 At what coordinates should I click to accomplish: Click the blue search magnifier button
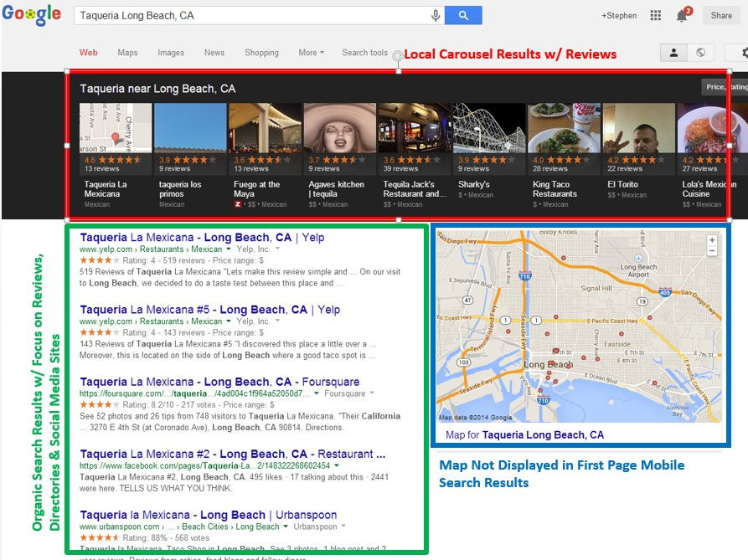coord(463,15)
